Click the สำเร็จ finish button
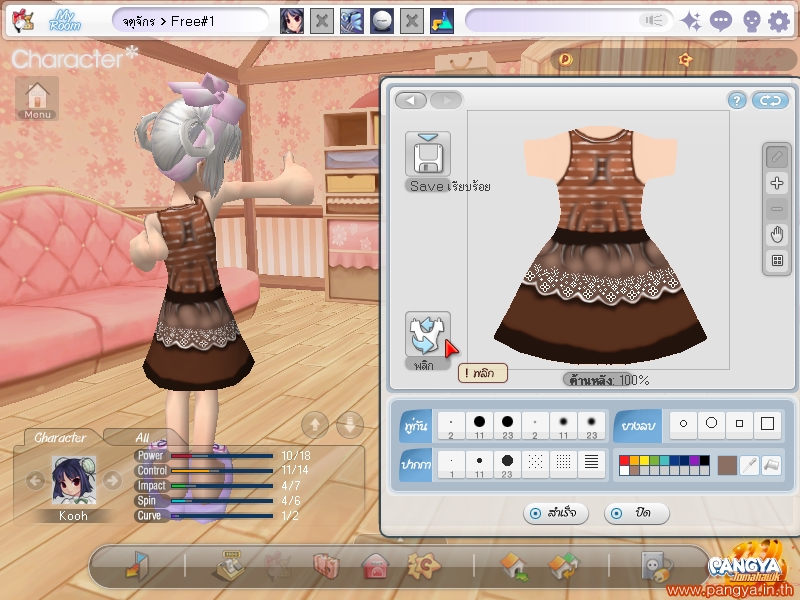The image size is (800, 600). pos(556,513)
